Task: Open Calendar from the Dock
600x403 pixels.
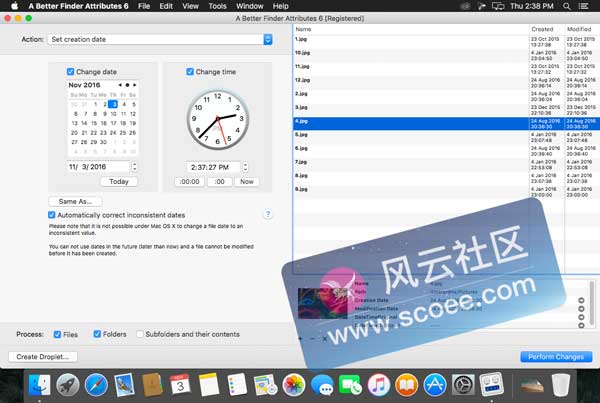Action: tap(180, 385)
